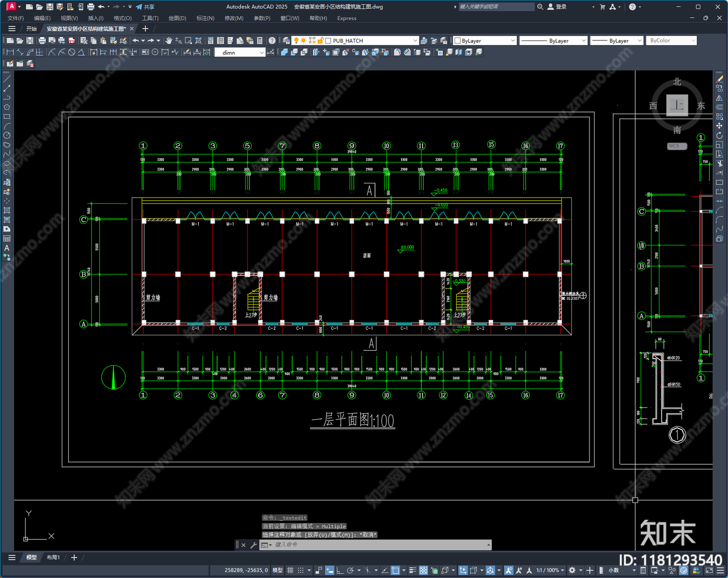This screenshot has height=578, width=728.
Task: Click the 共享 share button
Action: (x=145, y=7)
